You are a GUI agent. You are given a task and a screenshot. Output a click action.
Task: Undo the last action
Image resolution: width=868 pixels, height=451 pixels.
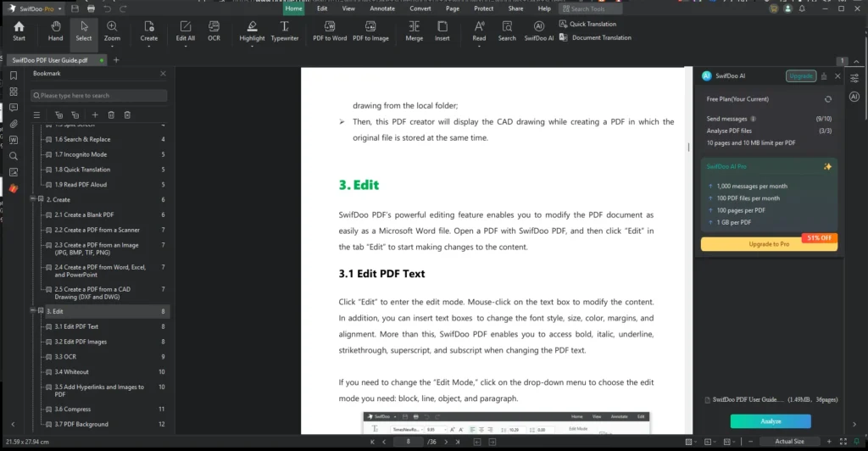pyautogui.click(x=108, y=8)
